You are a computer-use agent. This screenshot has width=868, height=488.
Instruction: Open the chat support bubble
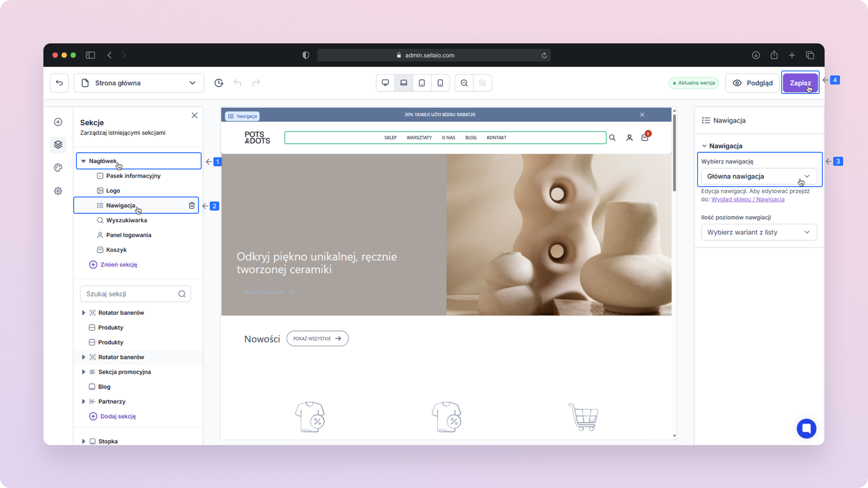click(x=807, y=428)
